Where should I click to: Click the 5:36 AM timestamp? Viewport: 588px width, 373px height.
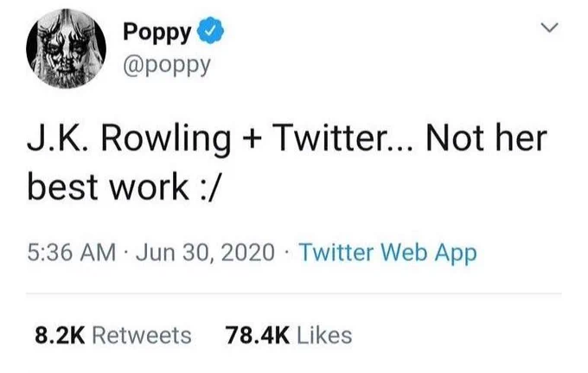71,252
